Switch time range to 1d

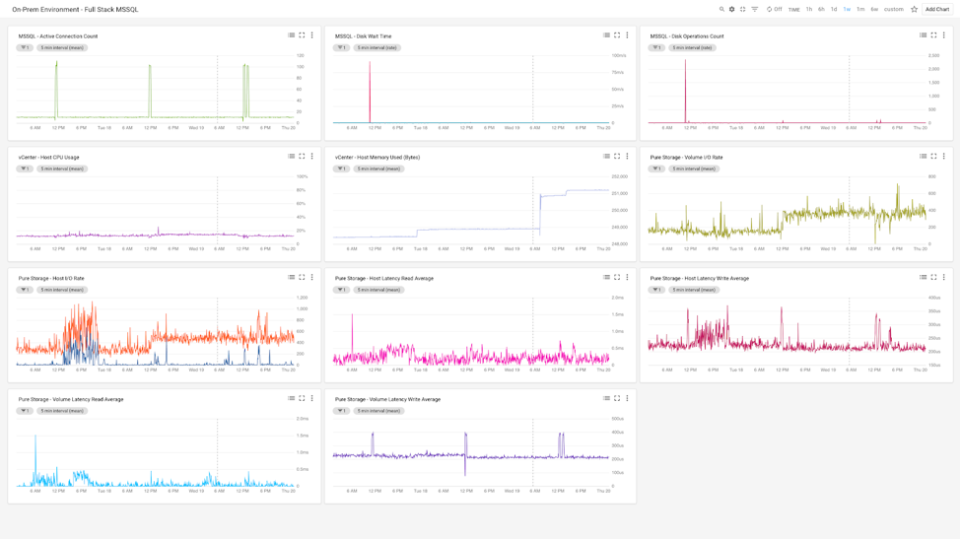point(834,9)
